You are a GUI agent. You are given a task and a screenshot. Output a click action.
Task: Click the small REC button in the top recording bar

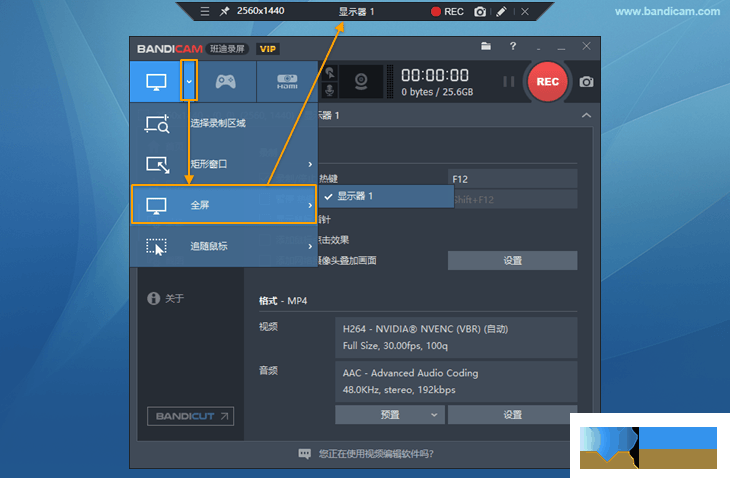tap(447, 12)
